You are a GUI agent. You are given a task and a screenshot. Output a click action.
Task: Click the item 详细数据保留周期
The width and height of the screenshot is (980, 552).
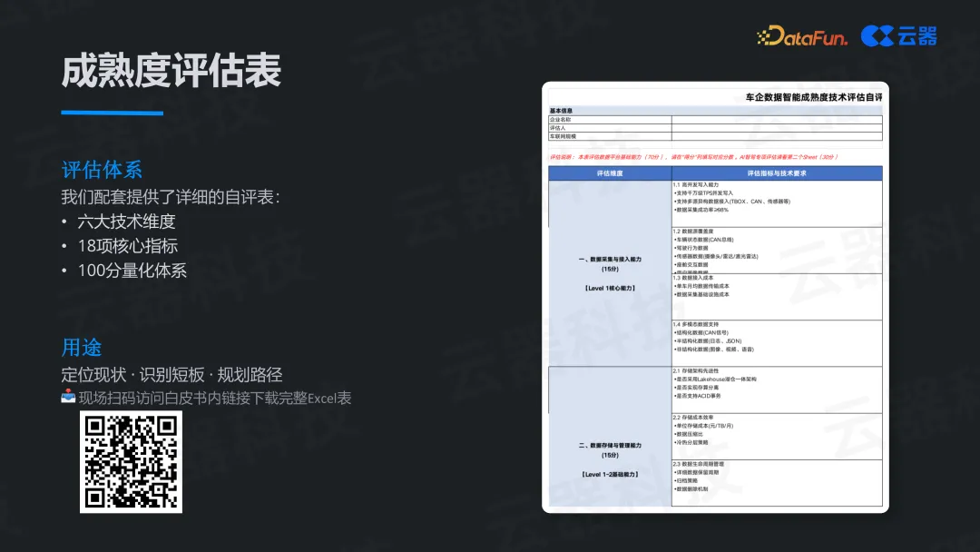(696, 473)
